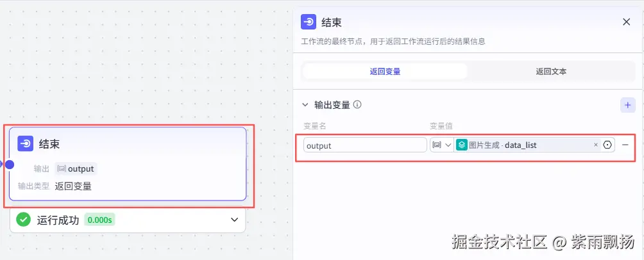Click the green run success check icon
Screen dimensions: 644x260
tap(24, 220)
